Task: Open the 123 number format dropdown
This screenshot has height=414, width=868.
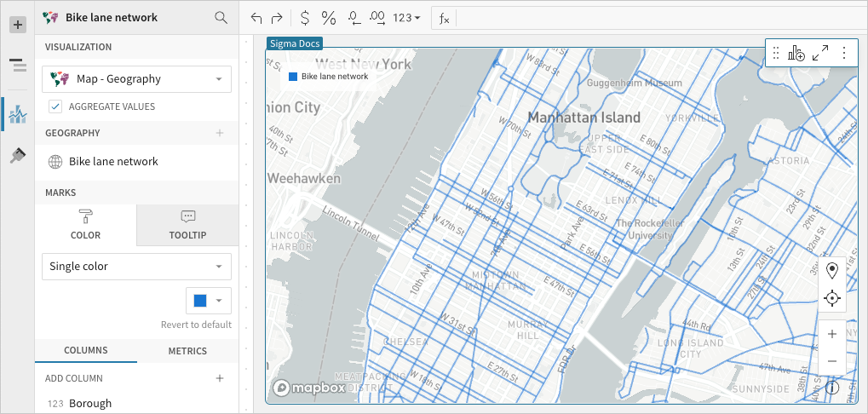Action: (406, 18)
